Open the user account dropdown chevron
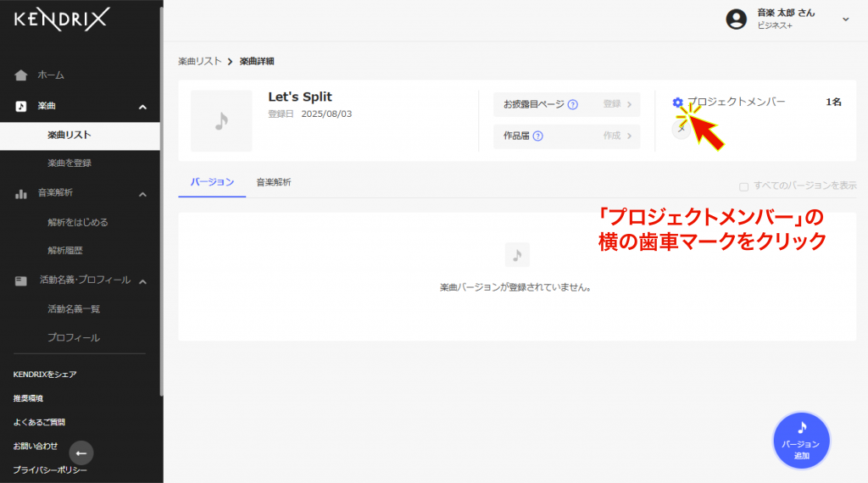This screenshot has height=483, width=868. pyautogui.click(x=845, y=19)
